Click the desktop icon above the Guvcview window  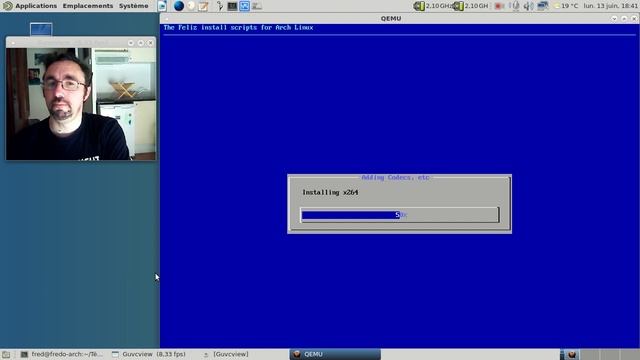(41, 29)
